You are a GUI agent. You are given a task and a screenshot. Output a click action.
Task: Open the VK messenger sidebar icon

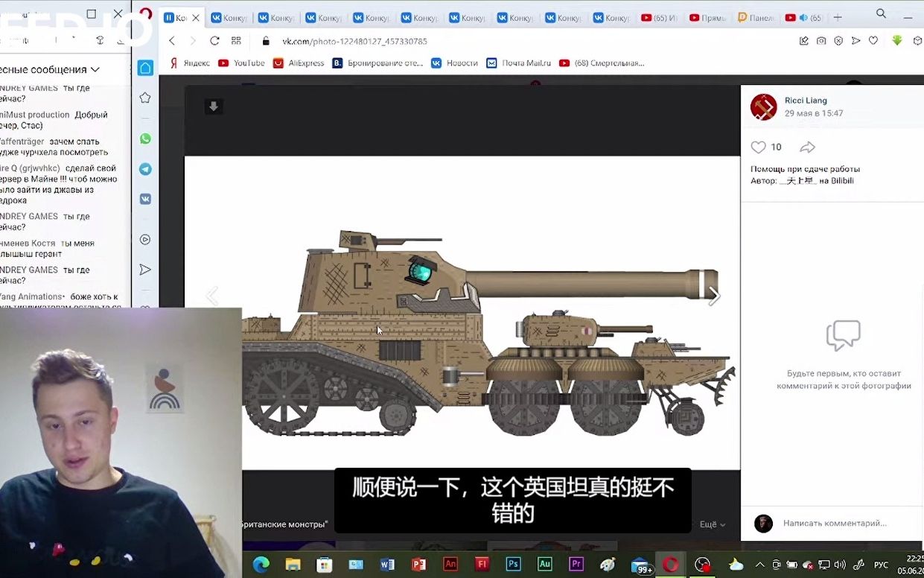(145, 199)
